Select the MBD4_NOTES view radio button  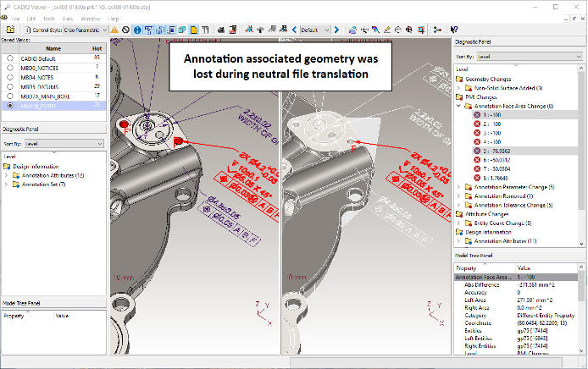point(10,77)
